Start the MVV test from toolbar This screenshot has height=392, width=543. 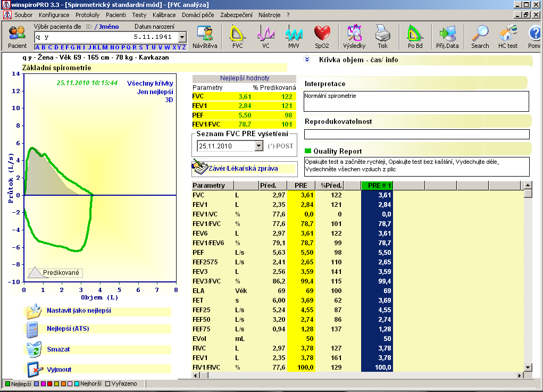click(294, 34)
